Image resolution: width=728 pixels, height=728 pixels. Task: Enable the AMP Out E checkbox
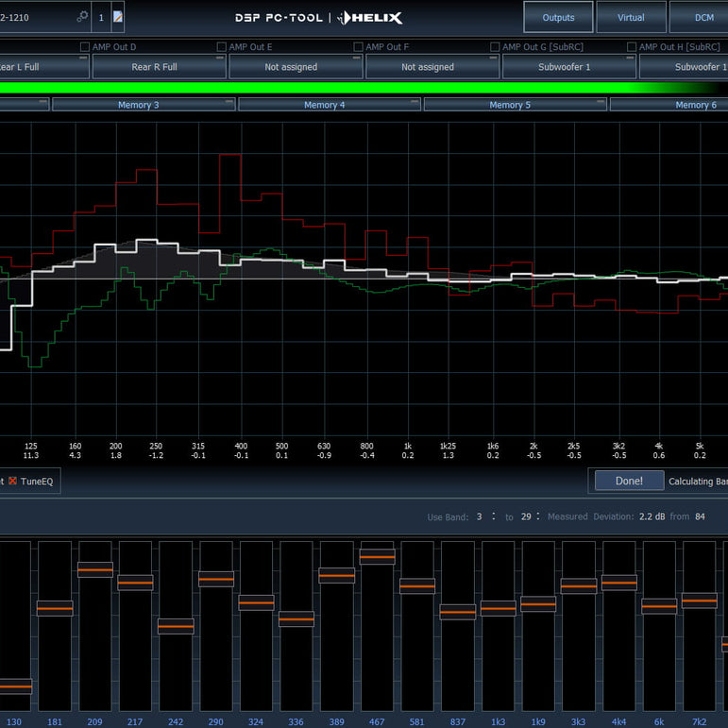[222, 47]
